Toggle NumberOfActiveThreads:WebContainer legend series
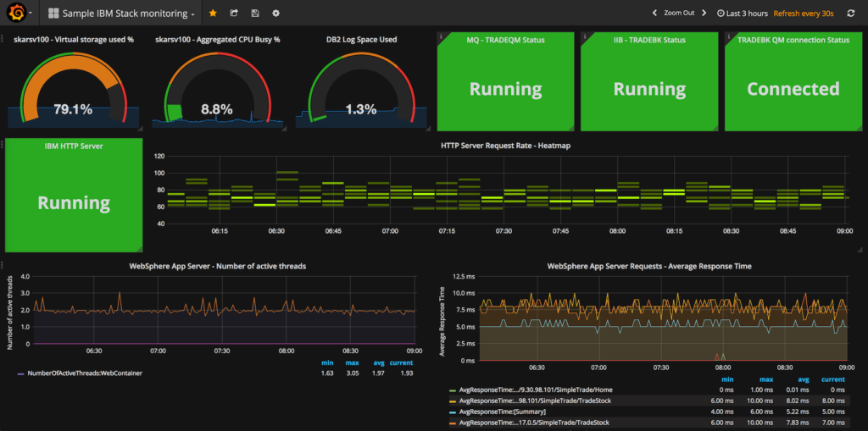This screenshot has width=868, height=431. 85,373
